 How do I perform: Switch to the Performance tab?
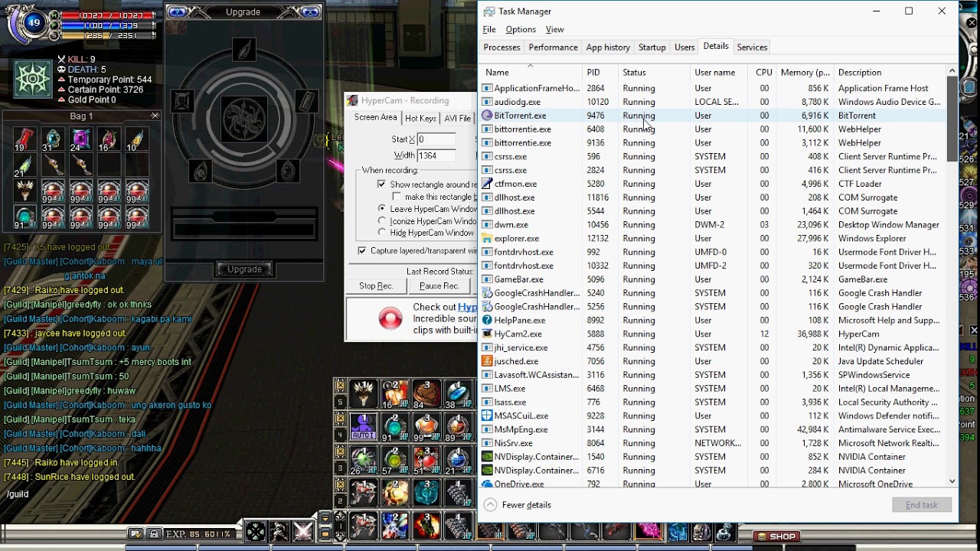click(x=553, y=47)
